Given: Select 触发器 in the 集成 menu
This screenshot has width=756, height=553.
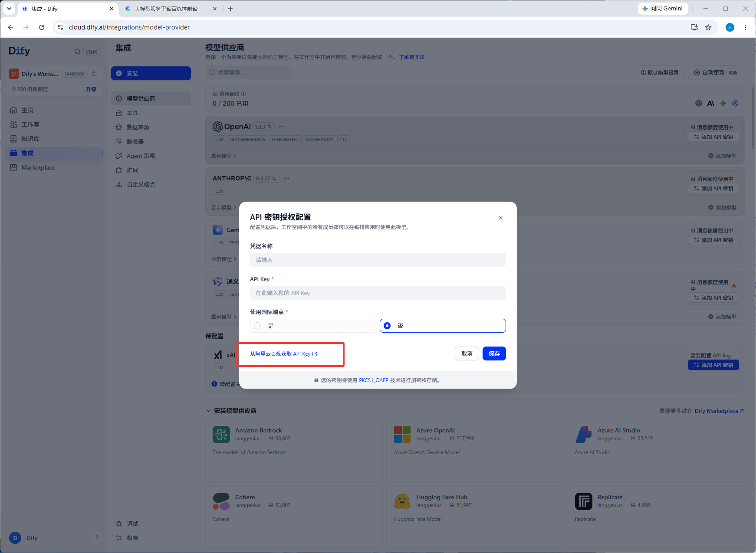Looking at the screenshot, I should (x=151, y=141).
